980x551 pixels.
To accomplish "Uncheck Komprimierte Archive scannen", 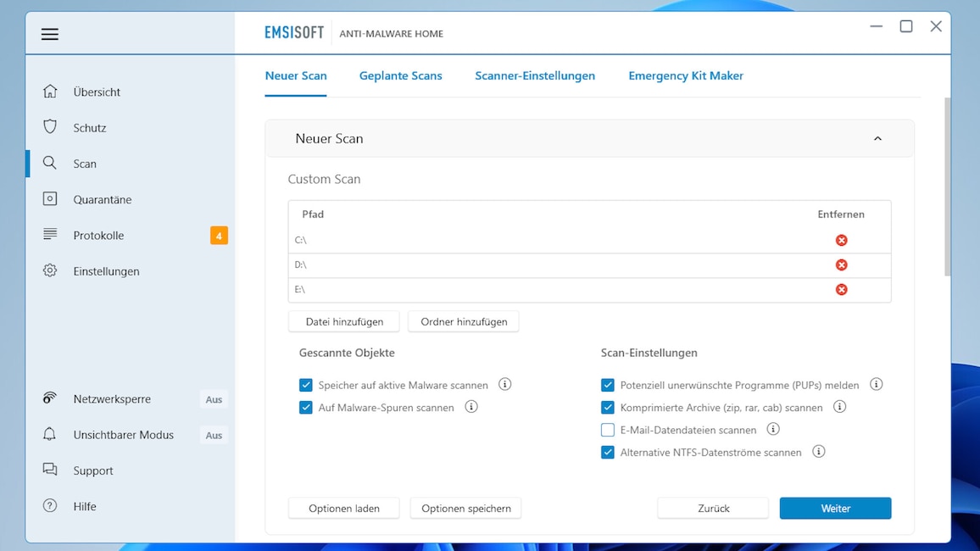I will click(608, 407).
